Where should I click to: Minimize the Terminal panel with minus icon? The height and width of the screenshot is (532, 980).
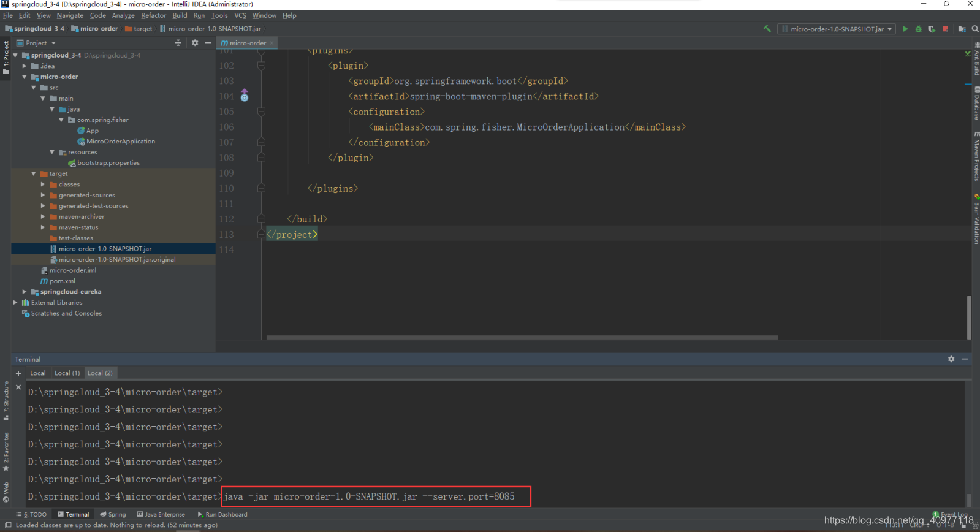pyautogui.click(x=965, y=359)
